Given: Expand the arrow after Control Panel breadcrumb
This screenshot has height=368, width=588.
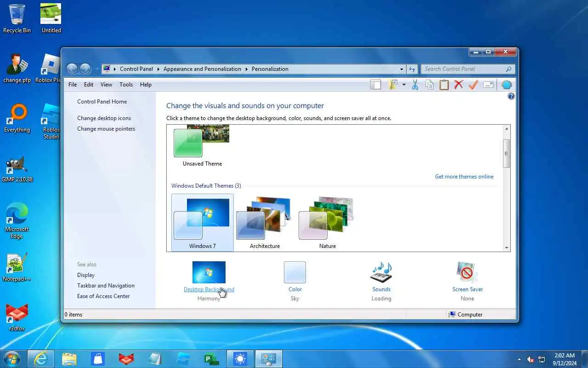Looking at the screenshot, I should [158, 69].
